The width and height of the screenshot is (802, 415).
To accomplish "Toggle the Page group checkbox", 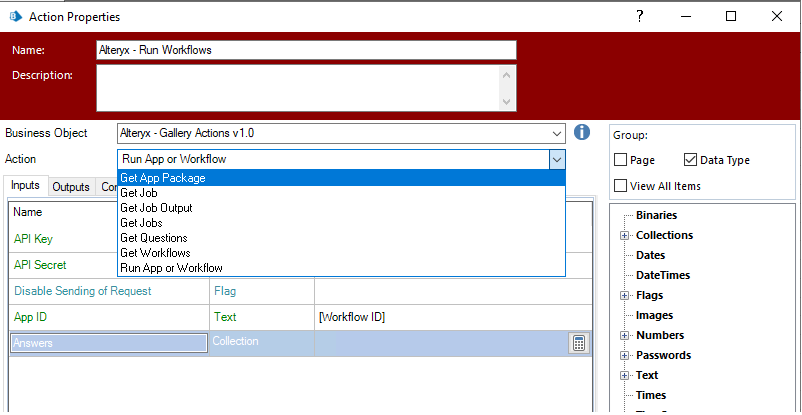I will click(620, 160).
